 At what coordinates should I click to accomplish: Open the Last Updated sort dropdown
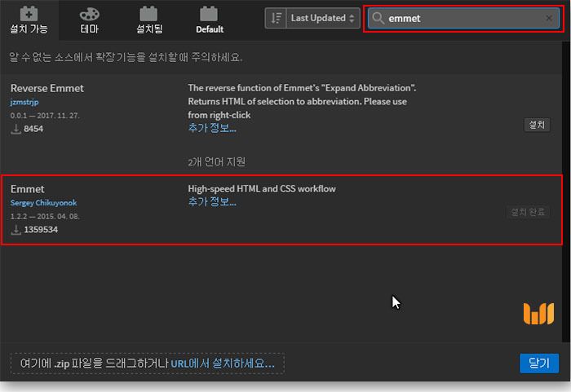click(x=323, y=18)
